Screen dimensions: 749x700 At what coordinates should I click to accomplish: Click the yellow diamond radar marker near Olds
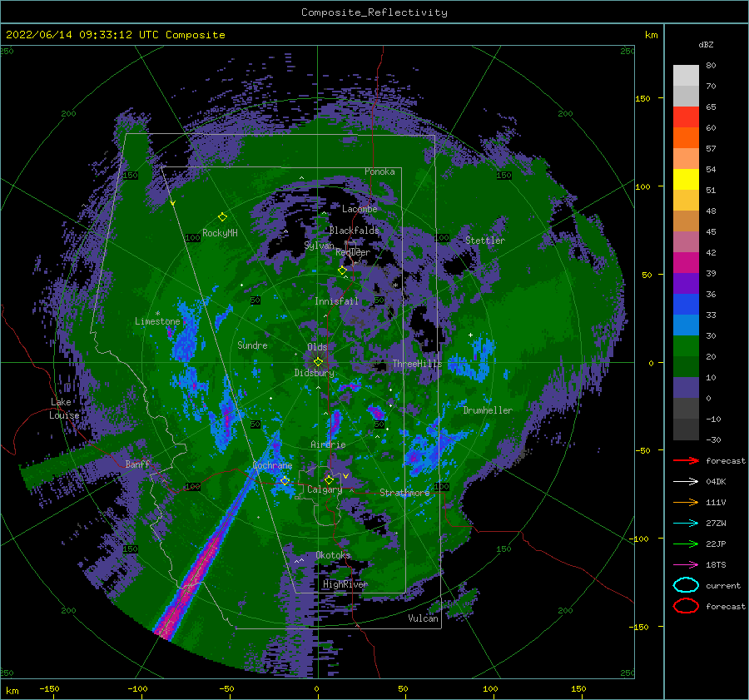(x=318, y=362)
